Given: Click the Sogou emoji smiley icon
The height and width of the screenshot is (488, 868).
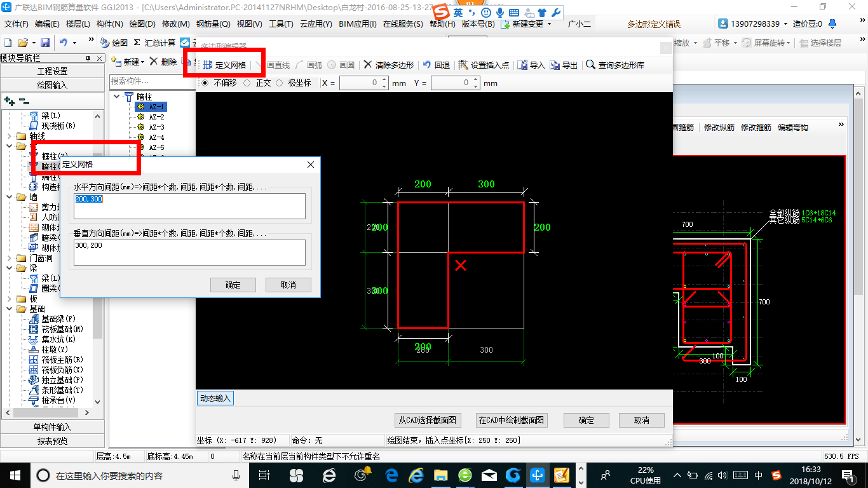Looking at the screenshot, I should (486, 13).
